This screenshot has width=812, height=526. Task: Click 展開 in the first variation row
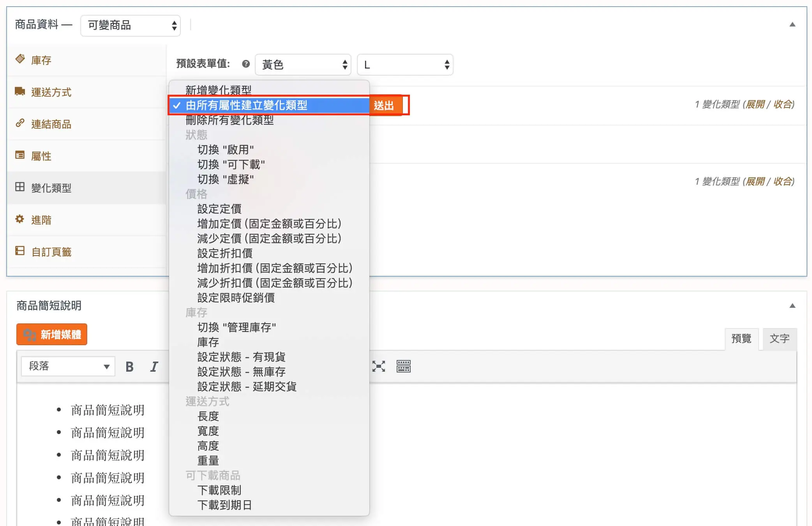[755, 104]
